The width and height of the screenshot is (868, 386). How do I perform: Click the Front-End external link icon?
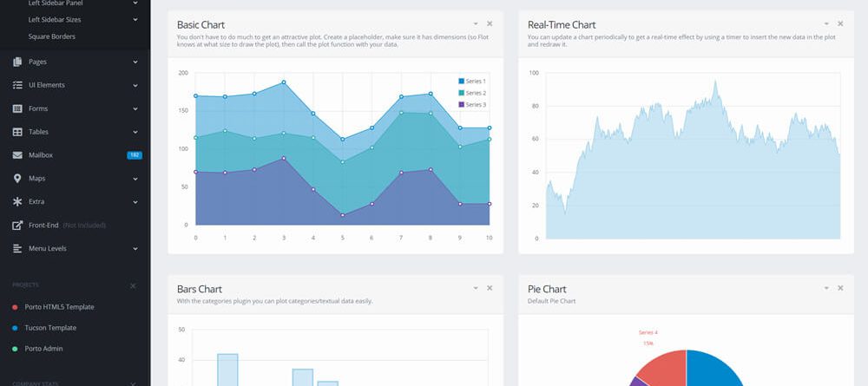(x=18, y=226)
